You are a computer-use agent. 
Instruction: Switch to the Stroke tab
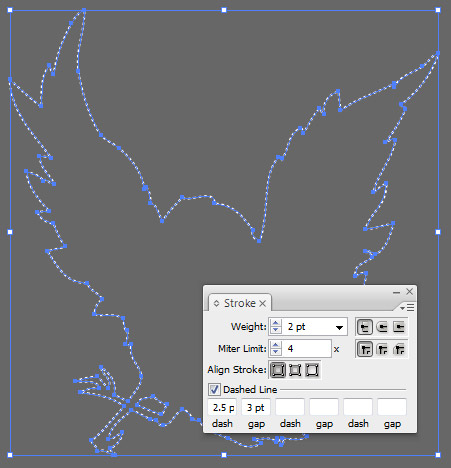pos(239,303)
